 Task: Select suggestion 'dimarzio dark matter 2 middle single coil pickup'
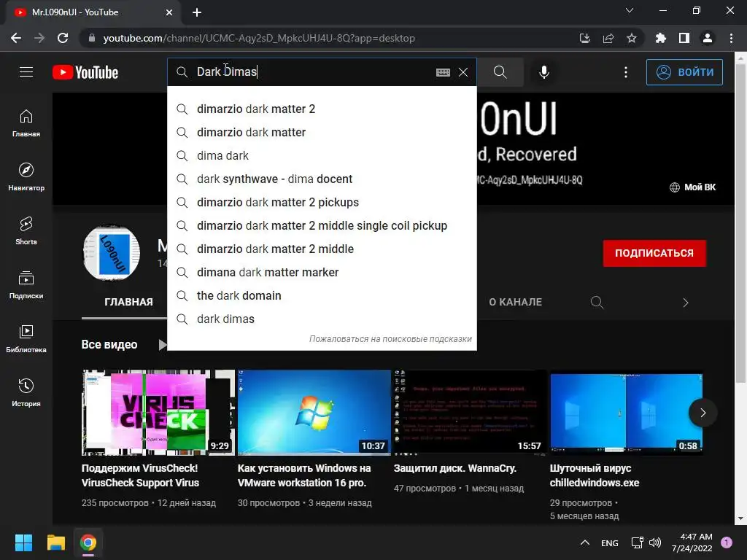(322, 226)
